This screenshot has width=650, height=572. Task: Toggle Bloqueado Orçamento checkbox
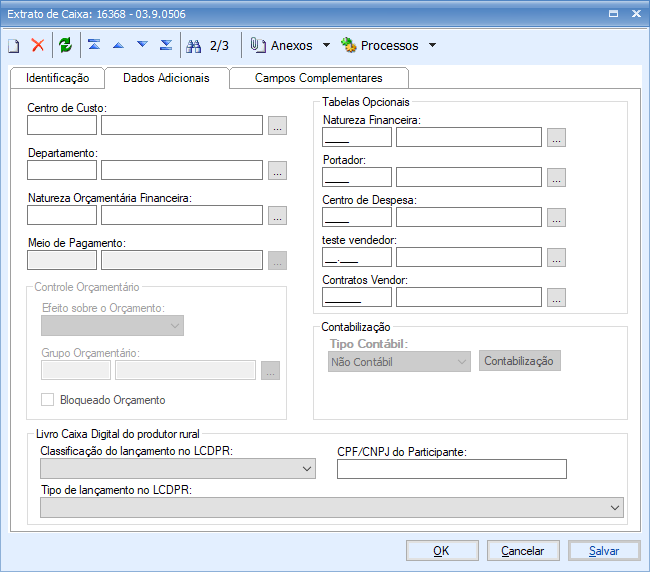(x=47, y=400)
